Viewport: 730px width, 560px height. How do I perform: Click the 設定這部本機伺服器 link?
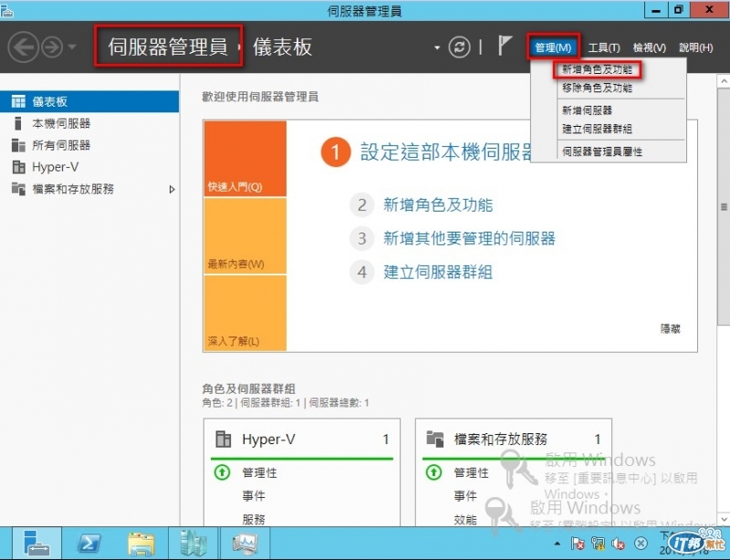(x=446, y=152)
